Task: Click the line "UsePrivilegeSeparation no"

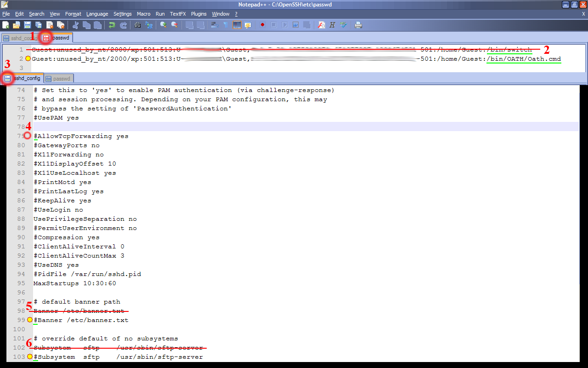Action: (85, 219)
